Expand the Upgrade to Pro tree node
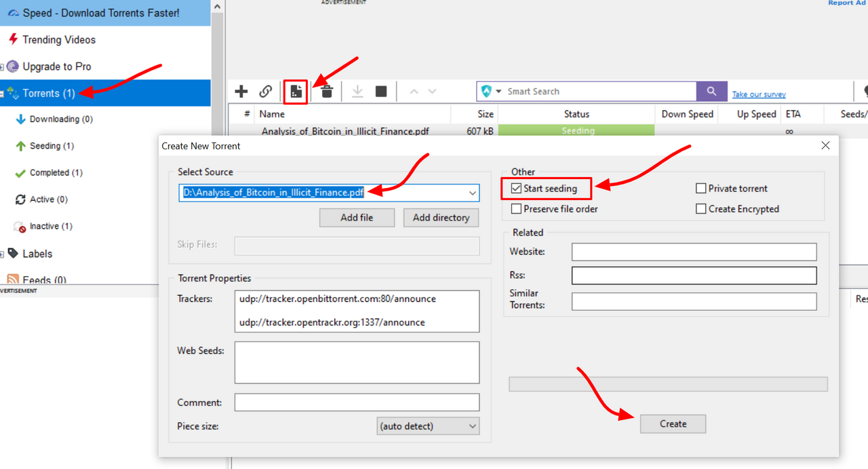This screenshot has height=469, width=868. (2, 67)
